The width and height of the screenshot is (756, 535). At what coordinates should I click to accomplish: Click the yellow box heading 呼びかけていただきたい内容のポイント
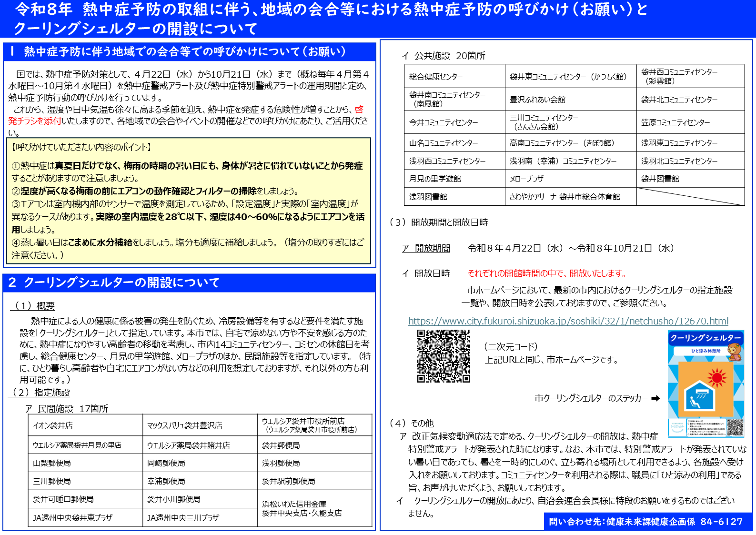point(81,147)
